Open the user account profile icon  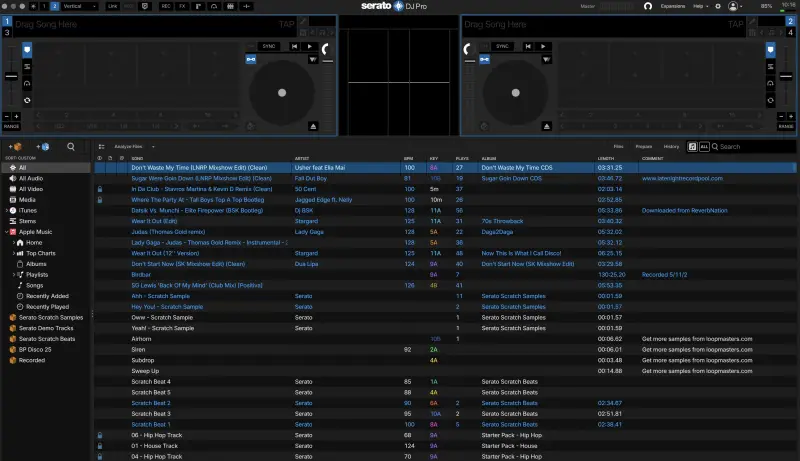point(733,6)
